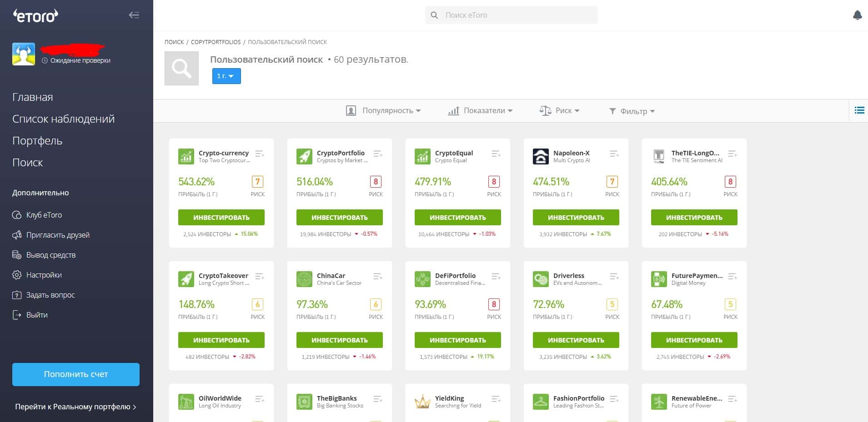Open the YieldKing crown icon
Screen dimensions: 868x422
(422, 402)
